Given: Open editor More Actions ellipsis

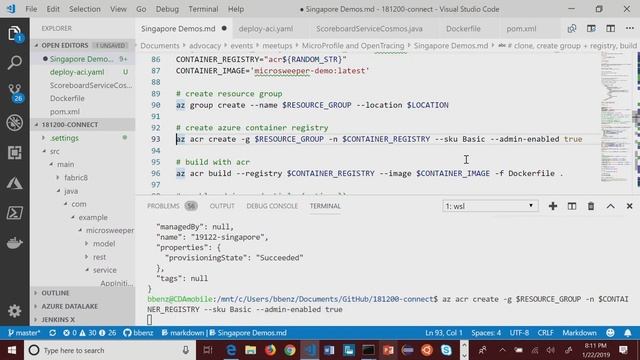Looking at the screenshot, I should [x=630, y=29].
